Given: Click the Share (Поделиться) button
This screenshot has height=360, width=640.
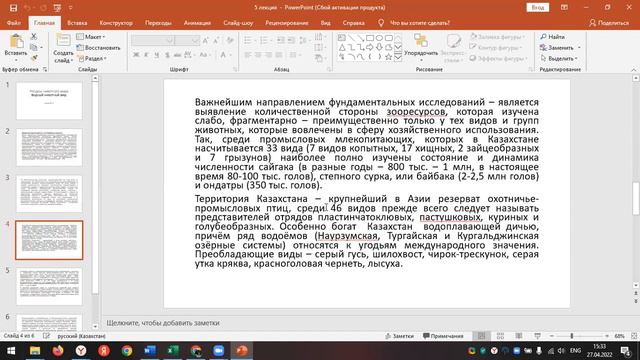Looking at the screenshot, I should tap(609, 23).
